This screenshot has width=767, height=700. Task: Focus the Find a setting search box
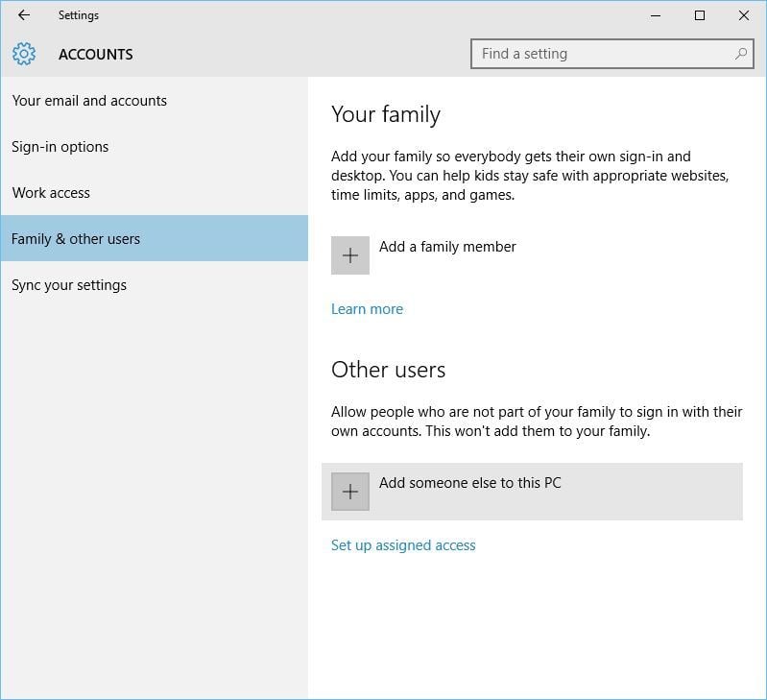point(611,54)
